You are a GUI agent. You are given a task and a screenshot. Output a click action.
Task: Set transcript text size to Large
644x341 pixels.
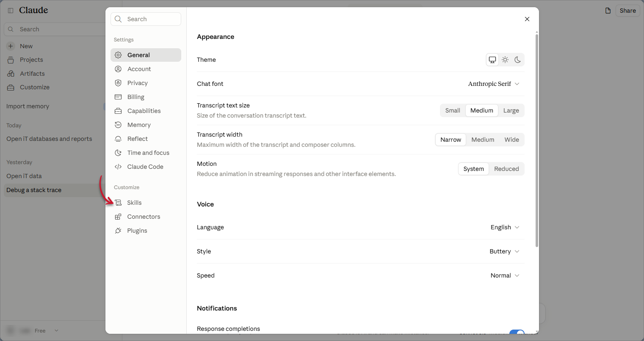(x=511, y=110)
